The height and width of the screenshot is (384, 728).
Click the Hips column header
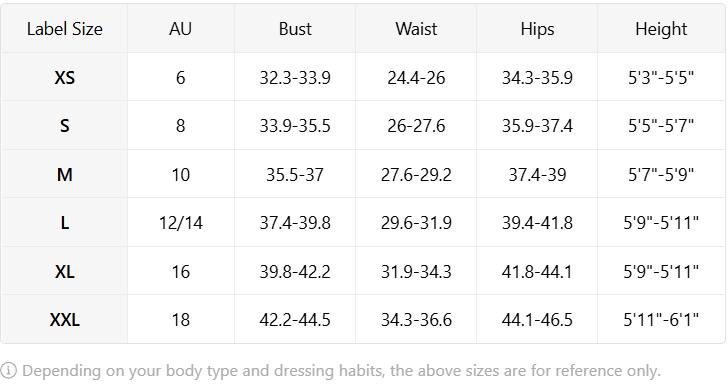[537, 29]
